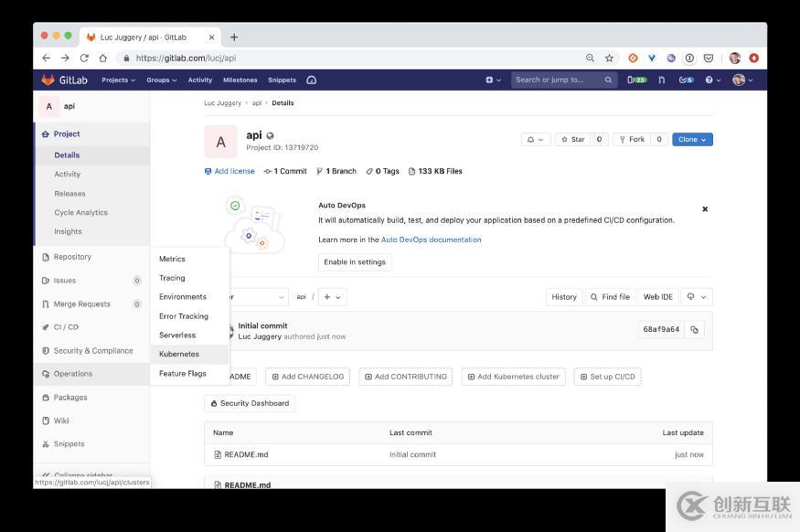Open the browser zoom magnifier icon

click(x=590, y=59)
